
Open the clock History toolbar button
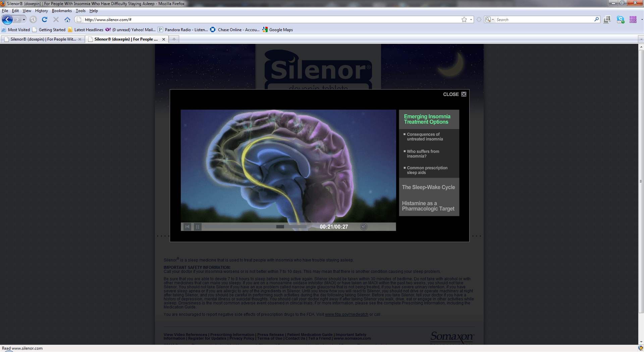click(x=33, y=20)
